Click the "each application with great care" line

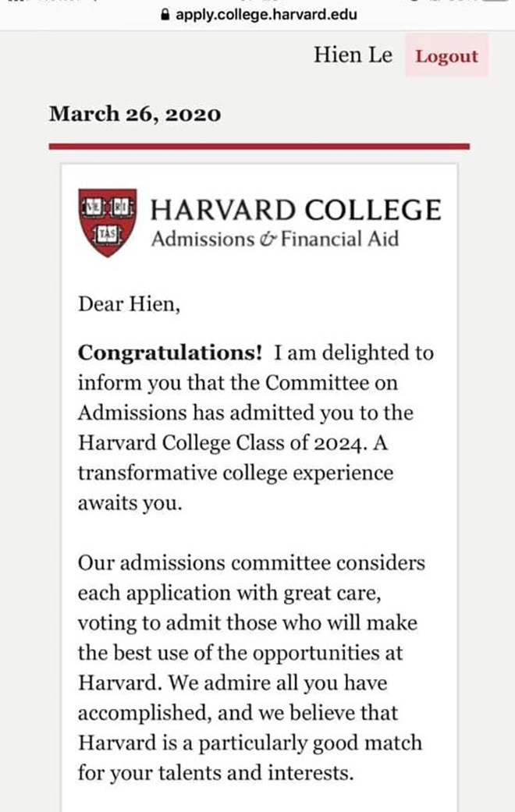[229, 593]
